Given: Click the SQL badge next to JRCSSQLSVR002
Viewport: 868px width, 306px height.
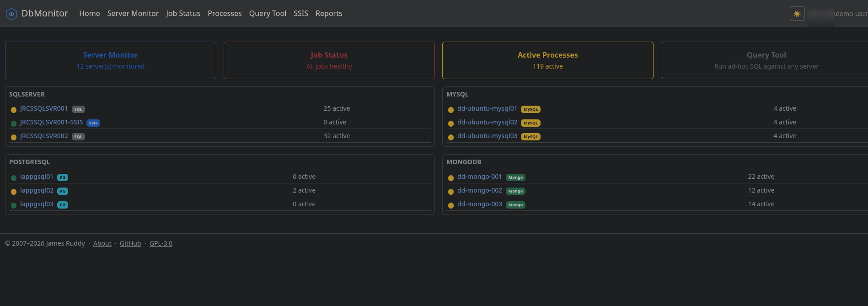Looking at the screenshot, I should tap(78, 137).
